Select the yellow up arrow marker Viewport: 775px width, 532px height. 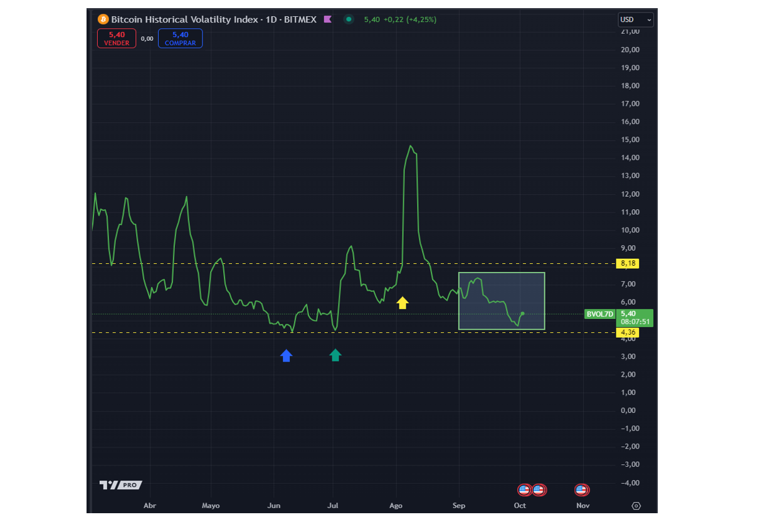point(403,303)
